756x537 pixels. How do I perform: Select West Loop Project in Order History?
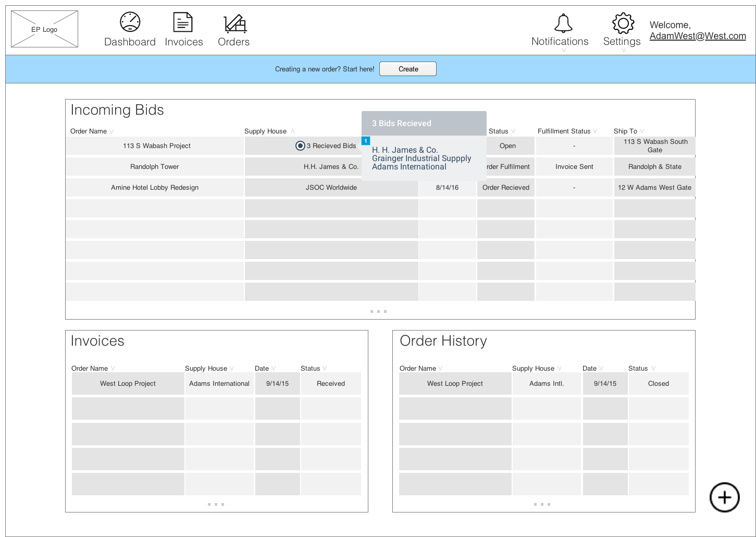pyautogui.click(x=455, y=384)
